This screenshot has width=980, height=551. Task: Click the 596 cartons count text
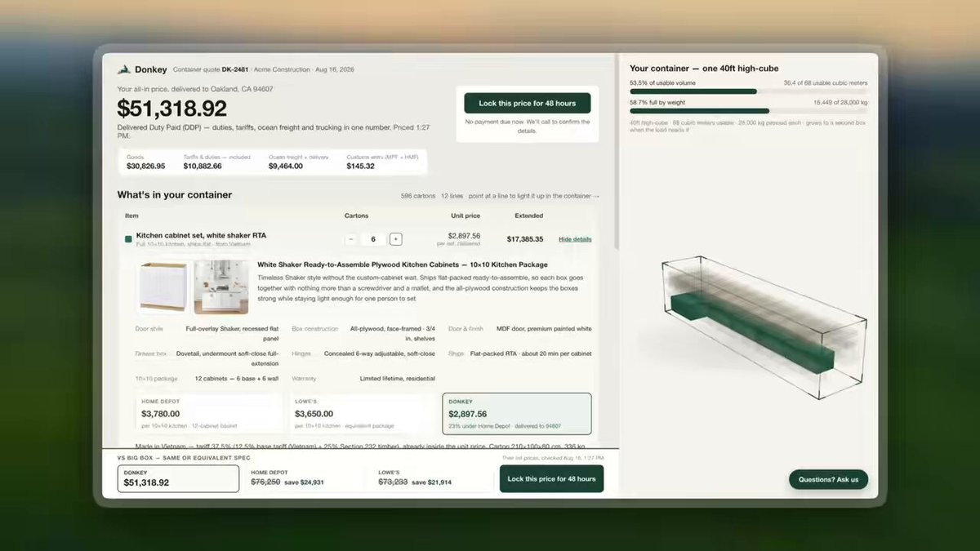[417, 196]
